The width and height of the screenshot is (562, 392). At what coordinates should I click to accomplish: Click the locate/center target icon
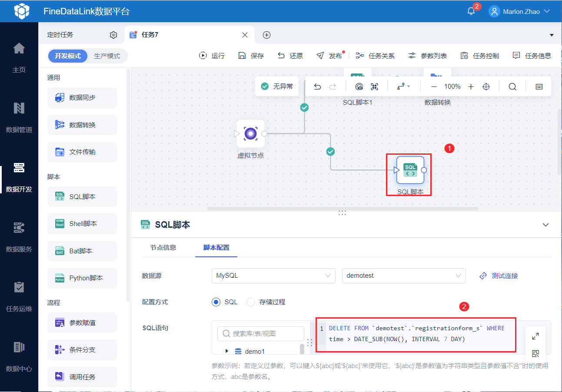[x=486, y=86]
